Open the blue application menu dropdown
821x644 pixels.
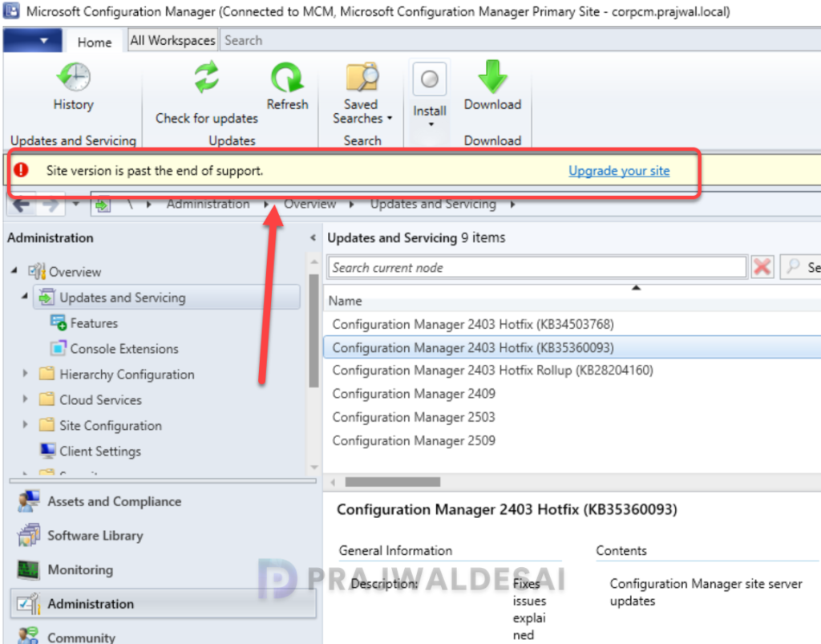(32, 41)
